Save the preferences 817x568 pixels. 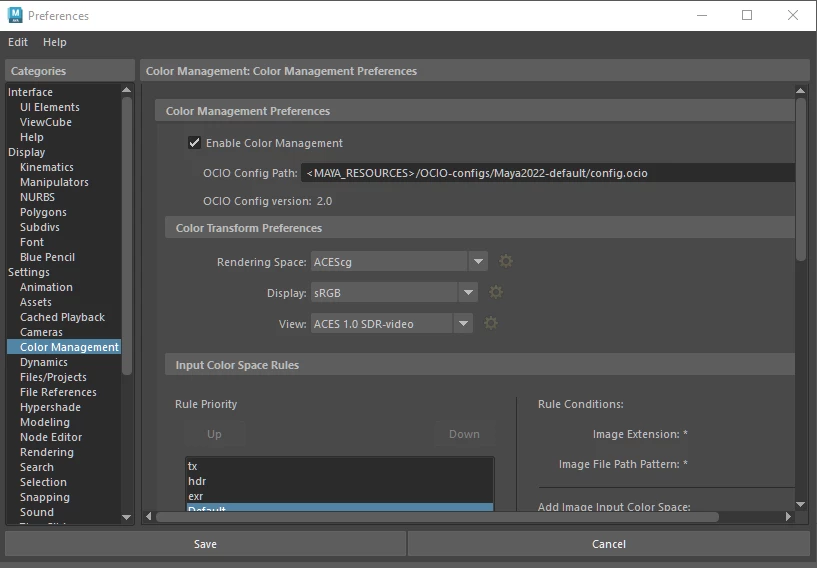(x=205, y=544)
